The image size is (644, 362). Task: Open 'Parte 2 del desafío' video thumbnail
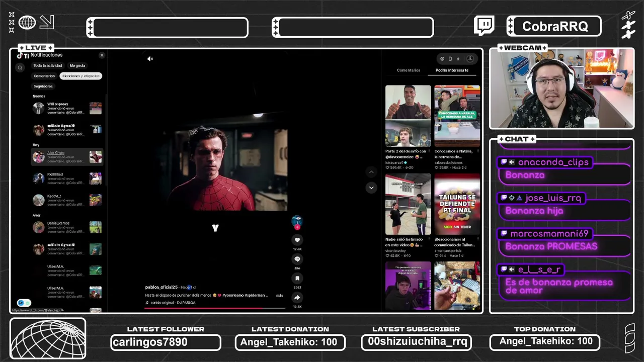(408, 116)
